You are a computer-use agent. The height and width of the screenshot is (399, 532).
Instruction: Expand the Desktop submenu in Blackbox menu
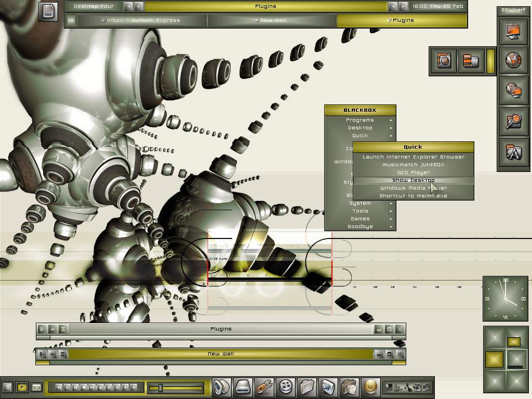pyautogui.click(x=361, y=128)
